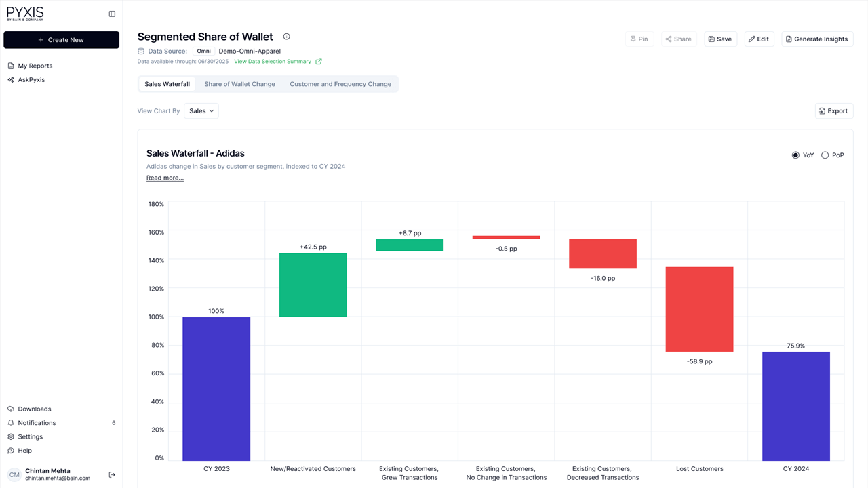Open the View Data Selection Summary link
This screenshot has height=488, width=868.
273,61
